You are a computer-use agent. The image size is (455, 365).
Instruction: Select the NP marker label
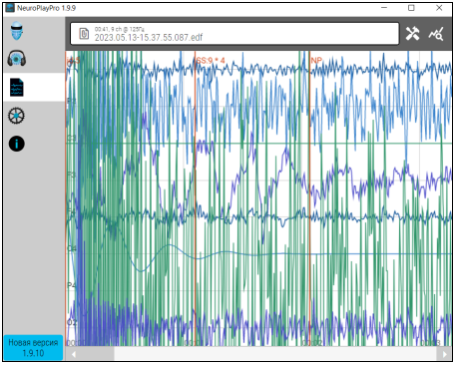(x=316, y=60)
